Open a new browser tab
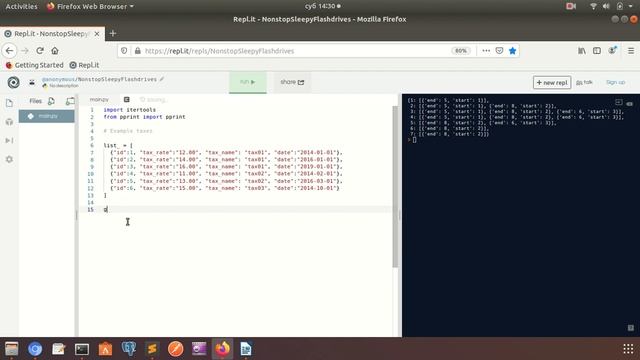Viewport: 640px width, 360px height. (113, 33)
